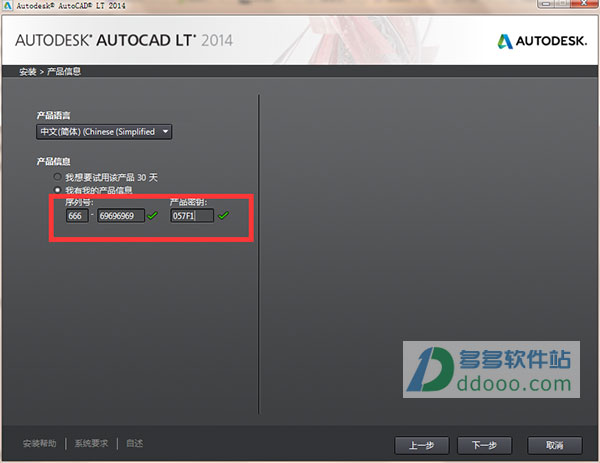Viewport: 600px width, 463px height.
Task: Open the product language dropdown
Action: tap(104, 132)
